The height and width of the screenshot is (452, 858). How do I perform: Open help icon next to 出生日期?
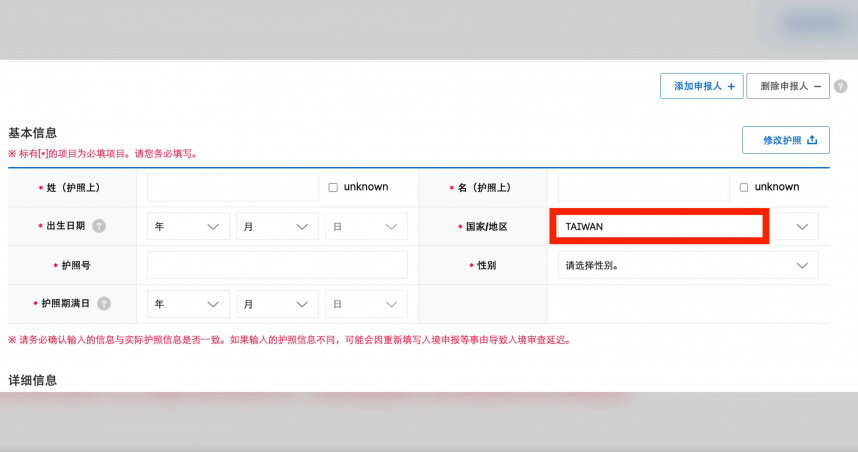[x=99, y=226]
